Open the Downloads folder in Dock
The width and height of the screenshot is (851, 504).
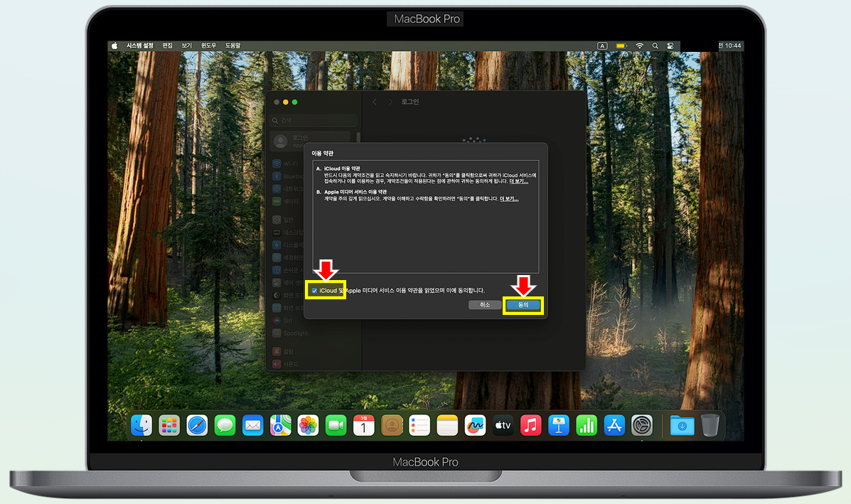683,425
